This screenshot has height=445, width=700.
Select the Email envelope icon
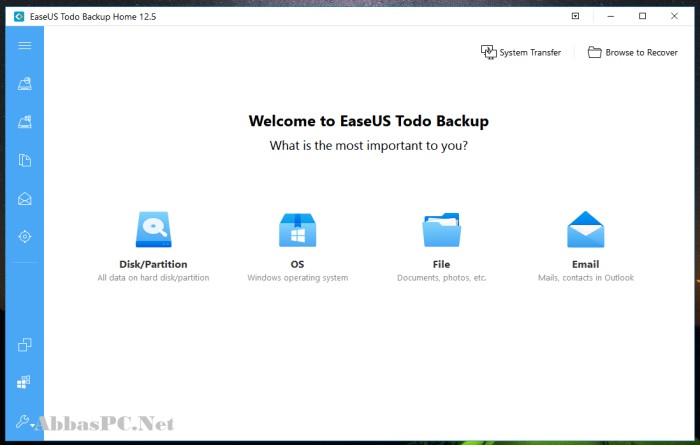(x=585, y=229)
